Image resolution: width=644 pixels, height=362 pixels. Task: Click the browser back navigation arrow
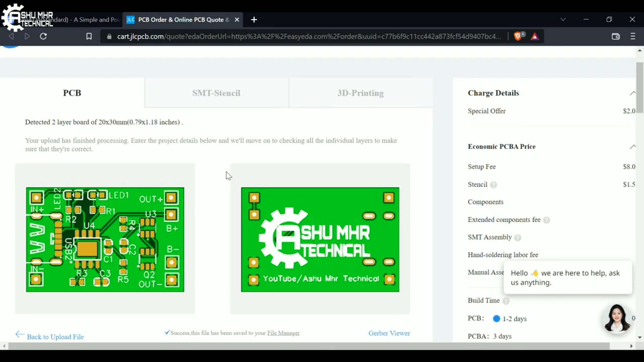point(11,36)
